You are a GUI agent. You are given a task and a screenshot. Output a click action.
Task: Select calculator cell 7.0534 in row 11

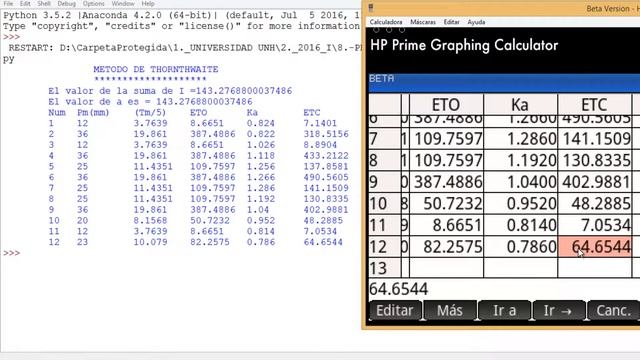(x=594, y=225)
